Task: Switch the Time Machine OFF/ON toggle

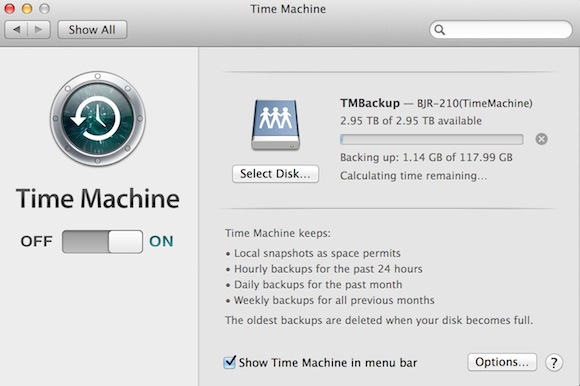Action: (102, 241)
